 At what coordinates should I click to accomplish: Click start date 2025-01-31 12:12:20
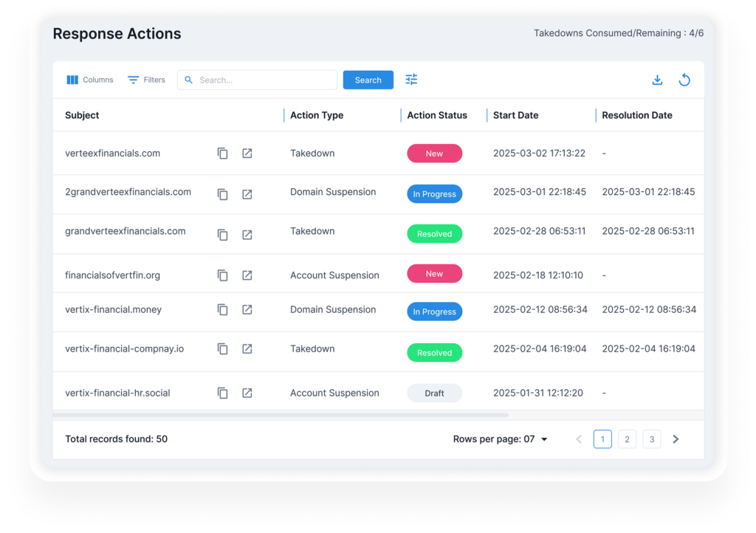(538, 393)
